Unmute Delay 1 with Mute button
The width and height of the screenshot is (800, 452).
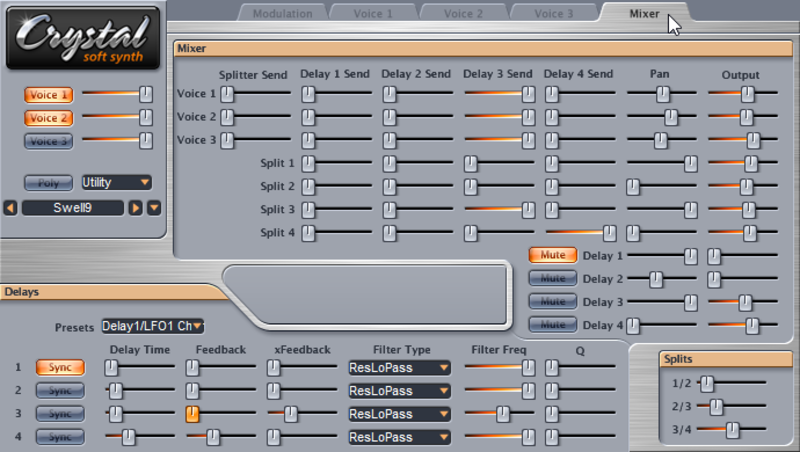553,255
